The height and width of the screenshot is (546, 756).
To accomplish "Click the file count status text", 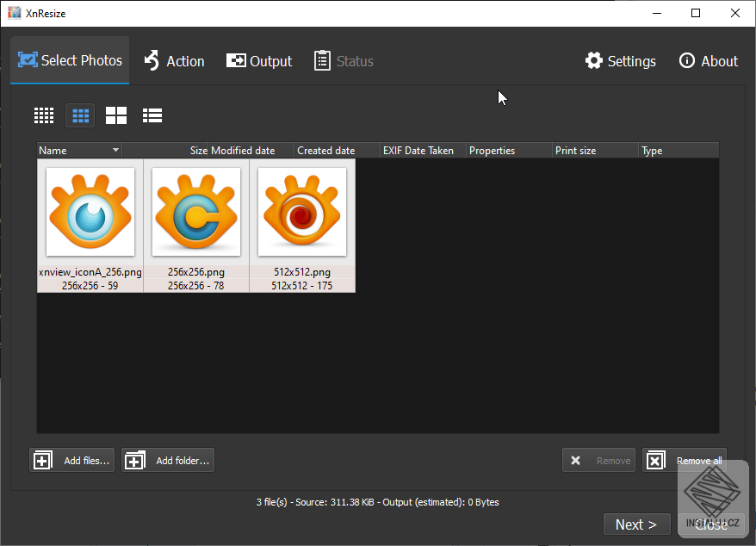I will [377, 502].
